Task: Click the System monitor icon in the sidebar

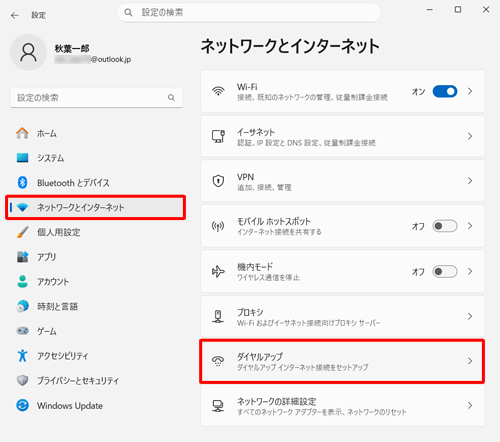Action: pos(22,158)
